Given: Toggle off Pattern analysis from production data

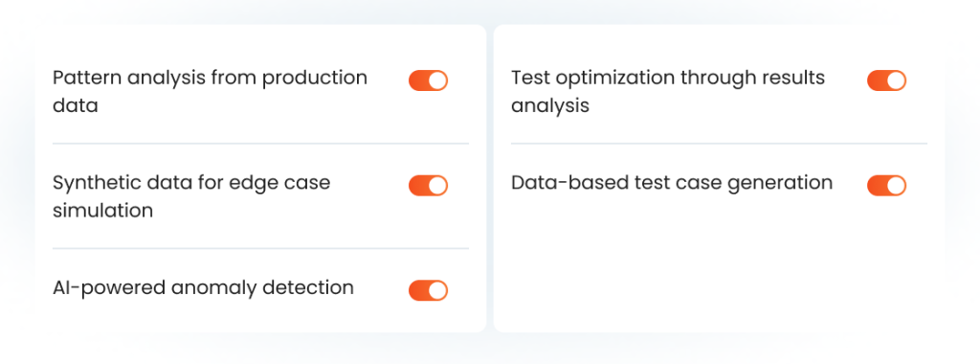Looking at the screenshot, I should pos(428,80).
